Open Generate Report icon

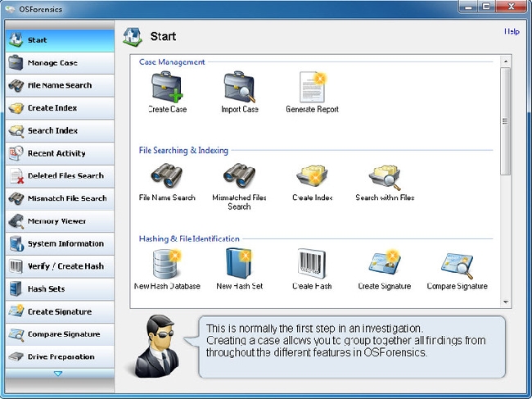click(x=312, y=87)
